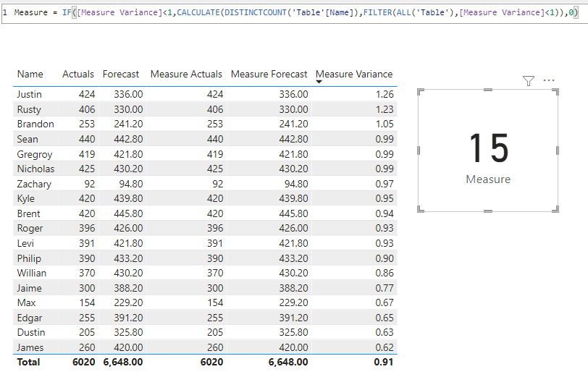Select the Brent row name
588x377 pixels.
click(x=28, y=213)
